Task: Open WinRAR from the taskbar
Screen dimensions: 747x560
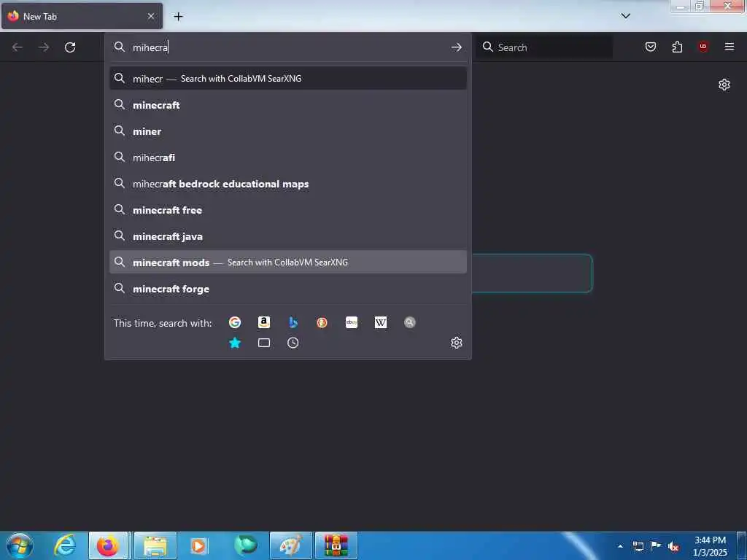Action: tap(336, 545)
